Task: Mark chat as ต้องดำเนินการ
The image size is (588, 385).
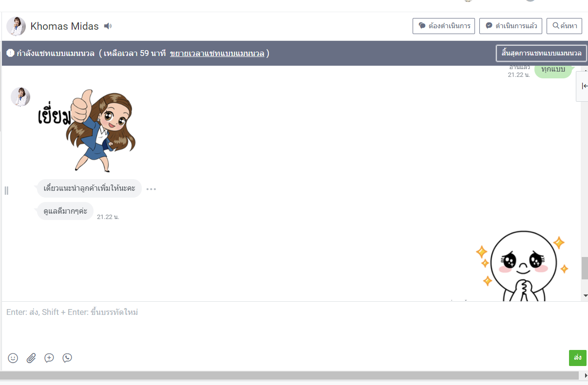Action: click(x=444, y=26)
